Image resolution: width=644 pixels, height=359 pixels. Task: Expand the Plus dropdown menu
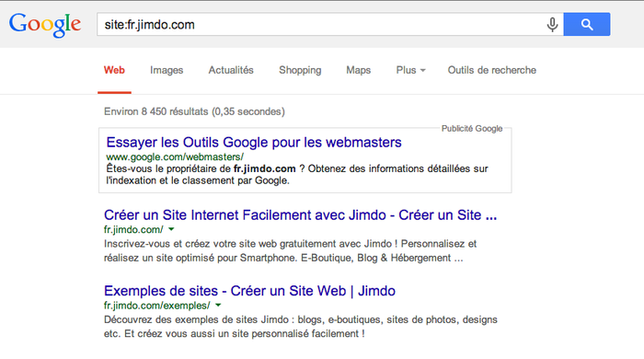410,70
